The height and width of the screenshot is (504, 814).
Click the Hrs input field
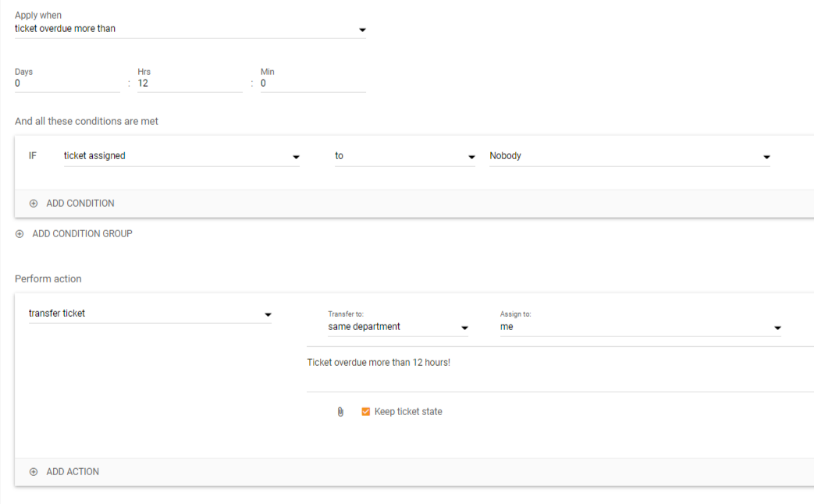[x=190, y=83]
